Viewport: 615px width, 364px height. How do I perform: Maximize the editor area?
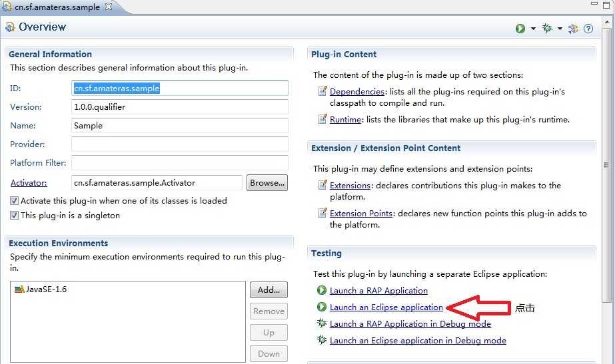tap(606, 5)
